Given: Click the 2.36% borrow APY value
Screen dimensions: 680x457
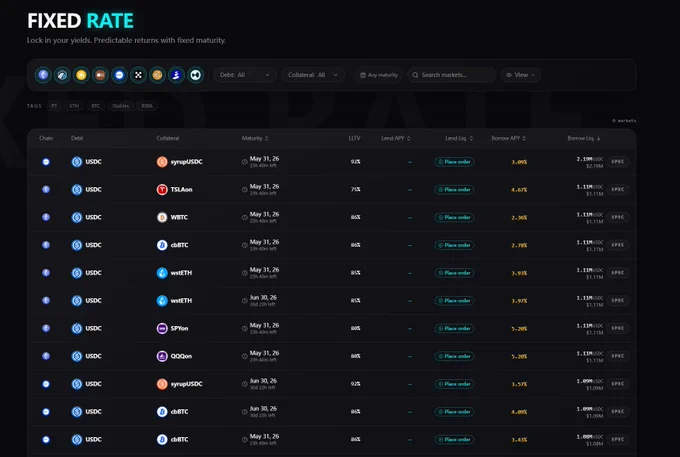Looking at the screenshot, I should click(519, 218).
